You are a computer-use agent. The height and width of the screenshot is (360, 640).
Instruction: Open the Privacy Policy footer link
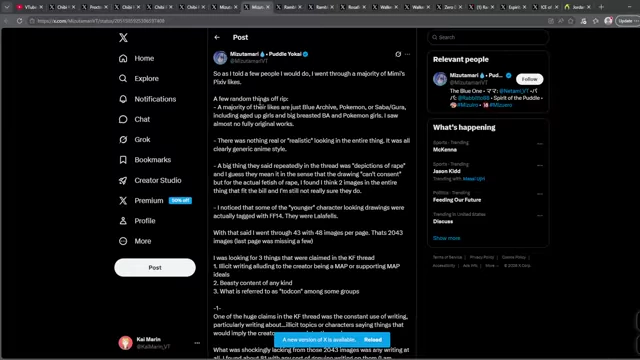(482, 257)
